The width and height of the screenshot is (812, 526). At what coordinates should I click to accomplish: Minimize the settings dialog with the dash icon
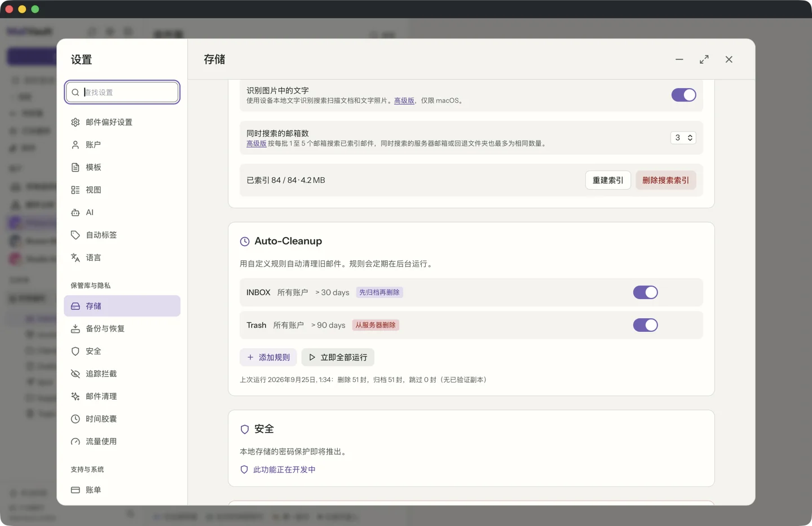tap(679, 59)
